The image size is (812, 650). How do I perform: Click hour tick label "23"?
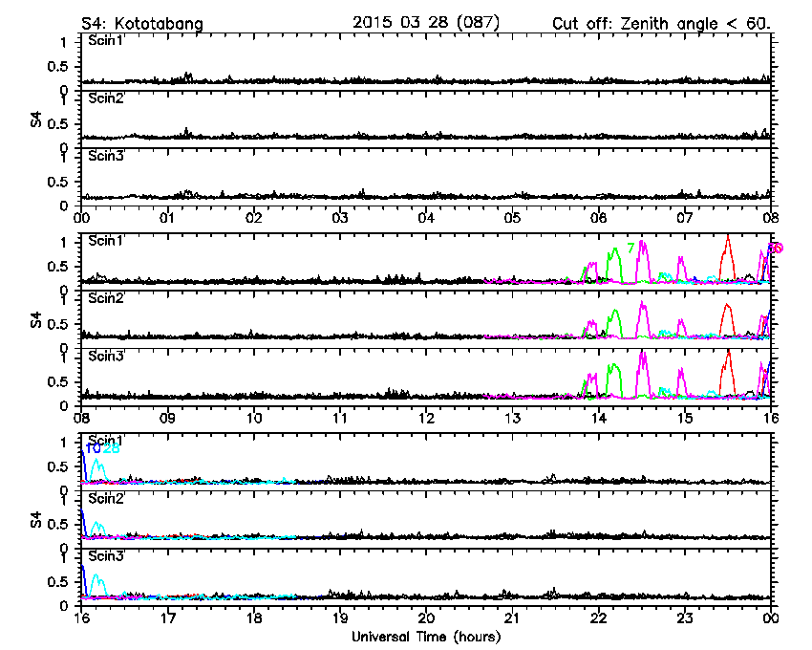click(685, 617)
